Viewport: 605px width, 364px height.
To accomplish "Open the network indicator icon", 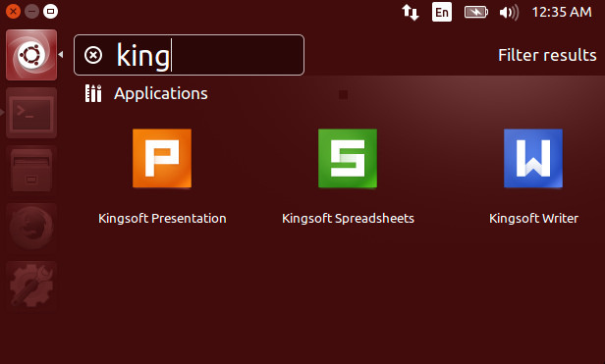I will [411, 13].
